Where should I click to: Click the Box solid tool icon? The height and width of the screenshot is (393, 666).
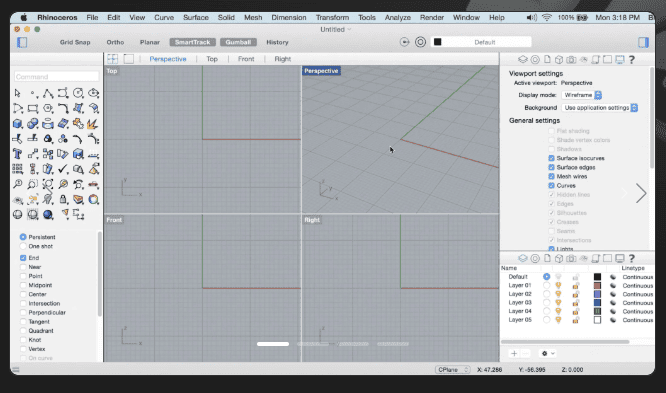17,124
